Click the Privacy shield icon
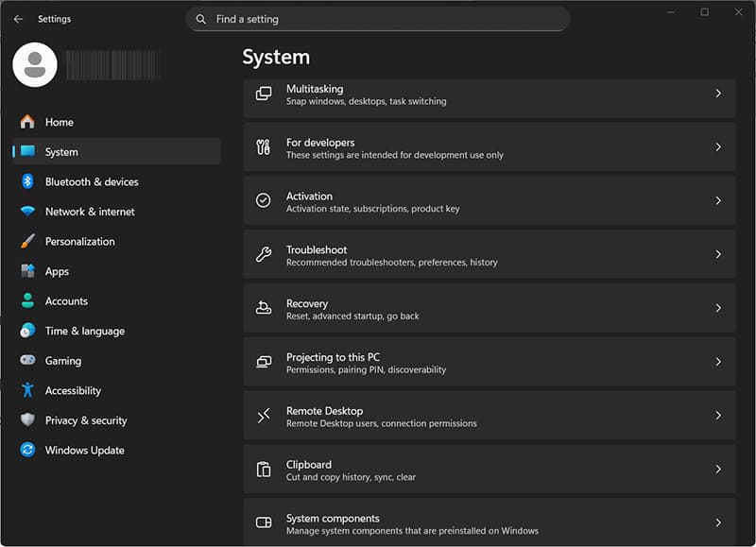Image resolution: width=756 pixels, height=547 pixels. (27, 419)
